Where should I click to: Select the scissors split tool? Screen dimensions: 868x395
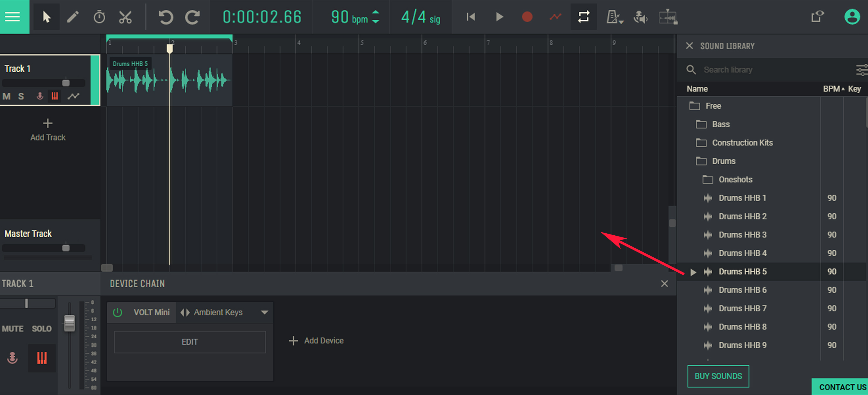(x=125, y=17)
